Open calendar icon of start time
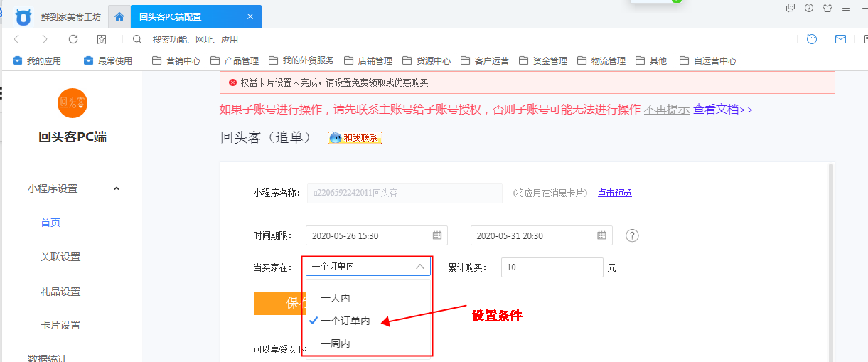868x362 pixels. coord(437,235)
